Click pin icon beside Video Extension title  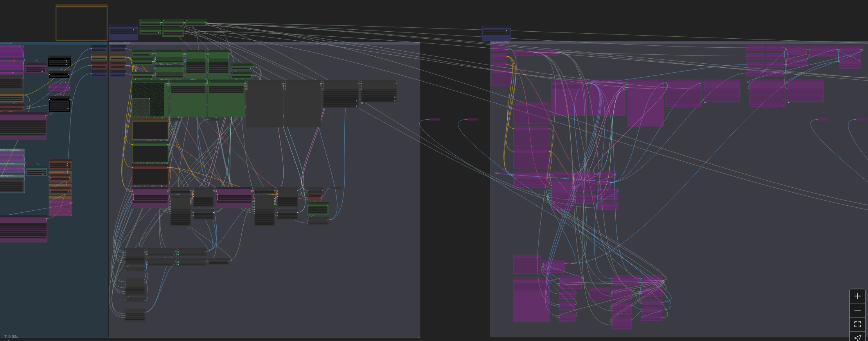click(509, 42)
